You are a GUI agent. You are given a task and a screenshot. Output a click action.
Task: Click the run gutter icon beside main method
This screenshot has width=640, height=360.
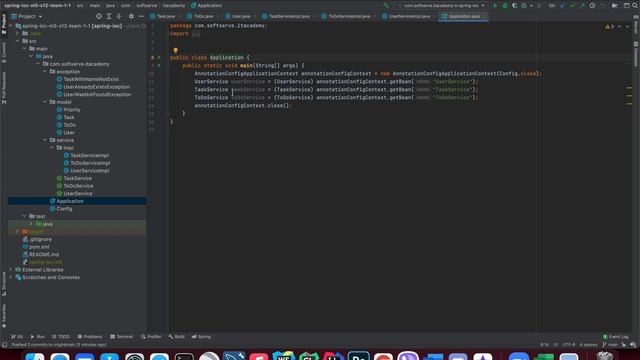click(159, 65)
